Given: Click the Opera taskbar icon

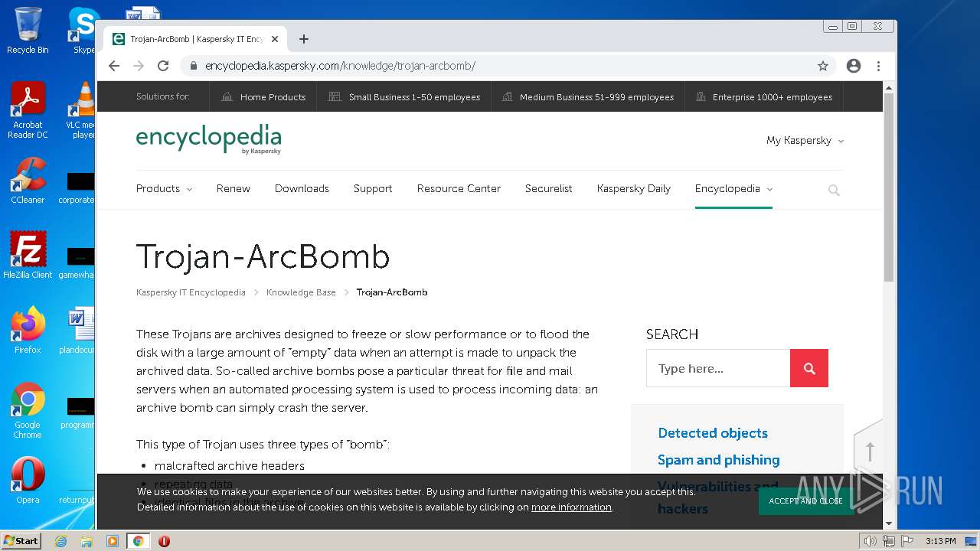Looking at the screenshot, I should [x=164, y=541].
